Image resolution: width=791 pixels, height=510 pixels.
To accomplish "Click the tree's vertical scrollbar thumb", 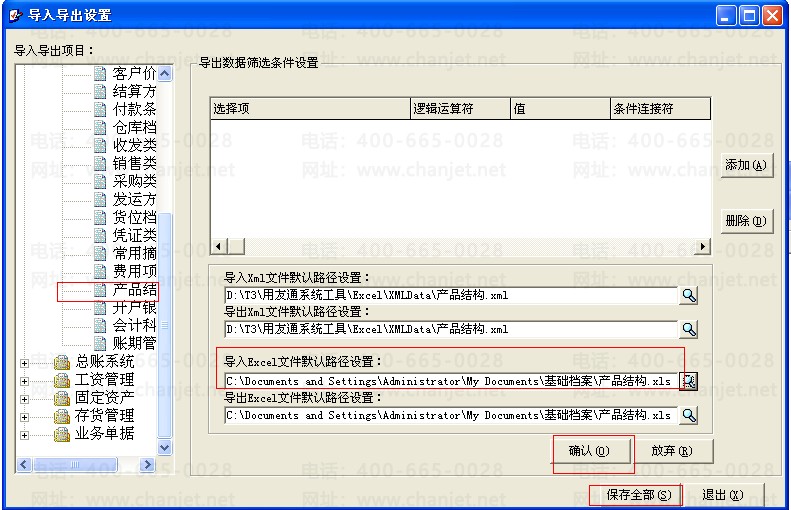I will 164,325.
